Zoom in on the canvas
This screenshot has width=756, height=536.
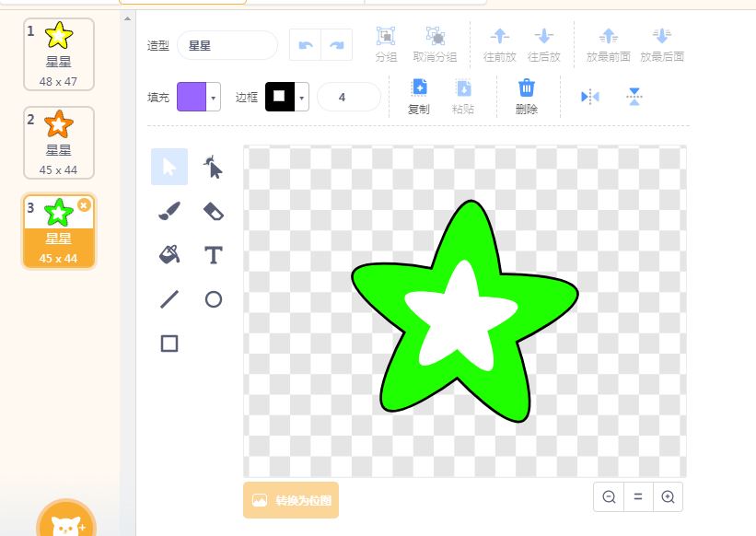(x=669, y=496)
